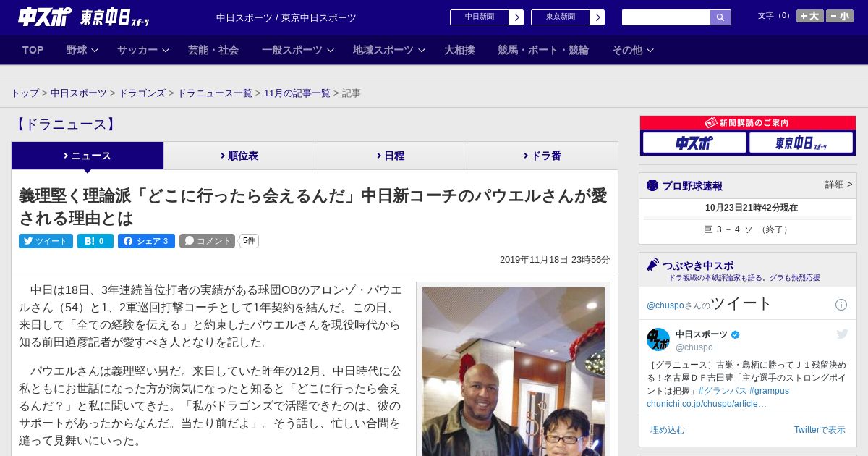The height and width of the screenshot is (456, 868).
Task: Click 新聞購読のご案内 banner header
Action: [748, 123]
